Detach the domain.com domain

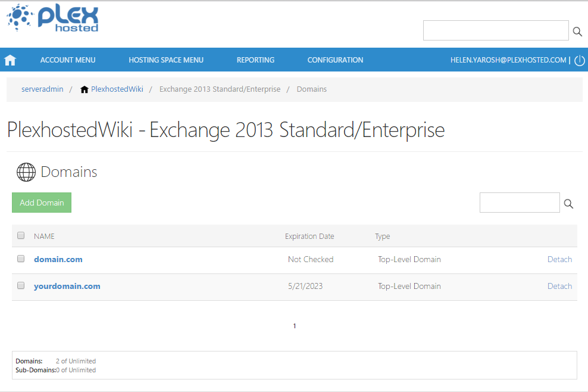559,260
